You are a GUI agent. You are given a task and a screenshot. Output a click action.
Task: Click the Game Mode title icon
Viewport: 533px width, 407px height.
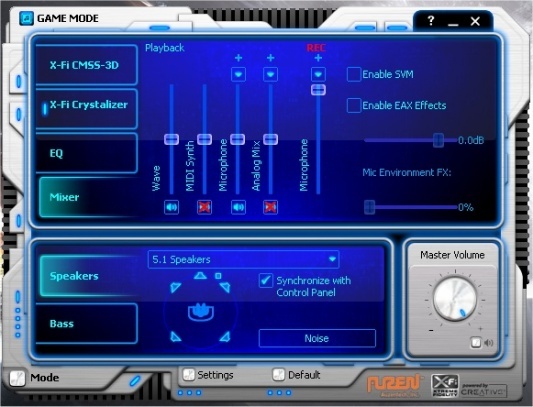pyautogui.click(x=26, y=18)
